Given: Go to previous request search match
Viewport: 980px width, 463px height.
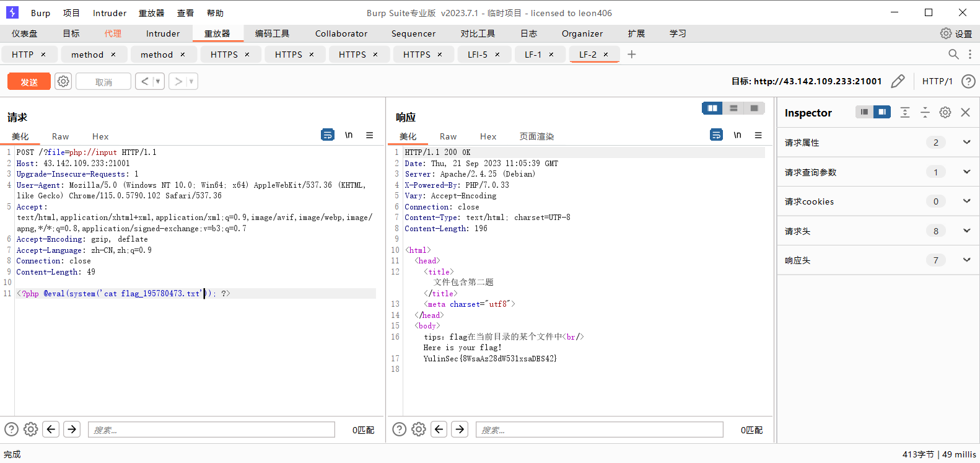Looking at the screenshot, I should [51, 429].
